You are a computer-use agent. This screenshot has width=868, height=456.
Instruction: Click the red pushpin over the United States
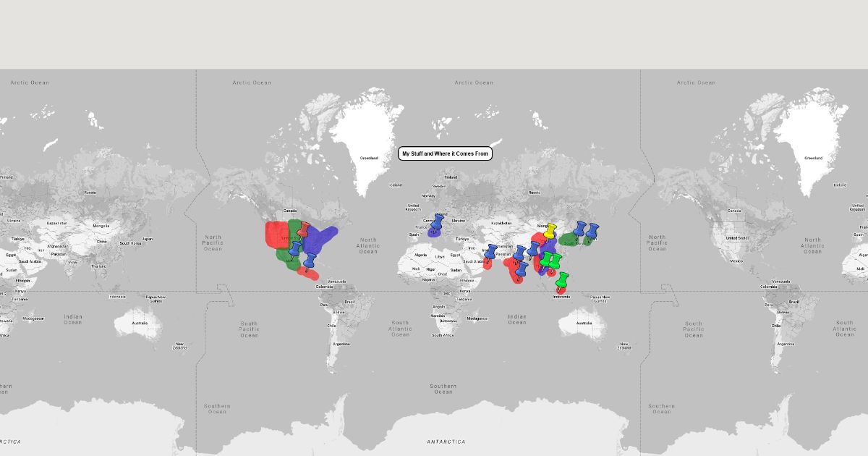coord(305,229)
